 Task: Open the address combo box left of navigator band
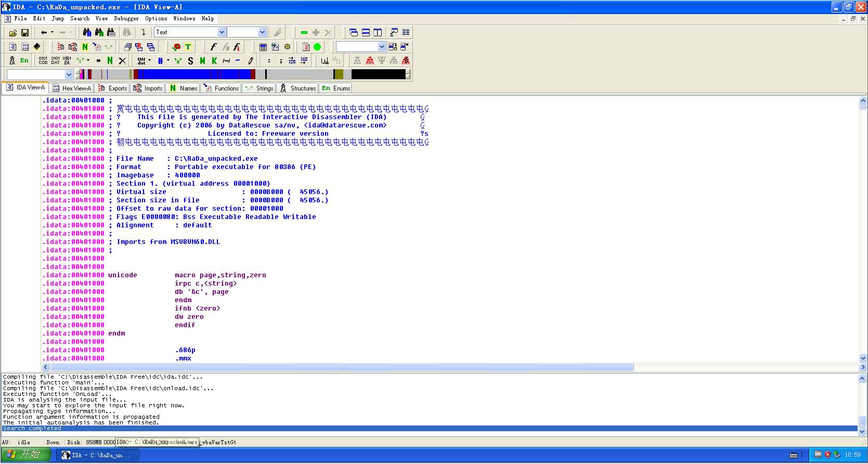tap(40, 75)
